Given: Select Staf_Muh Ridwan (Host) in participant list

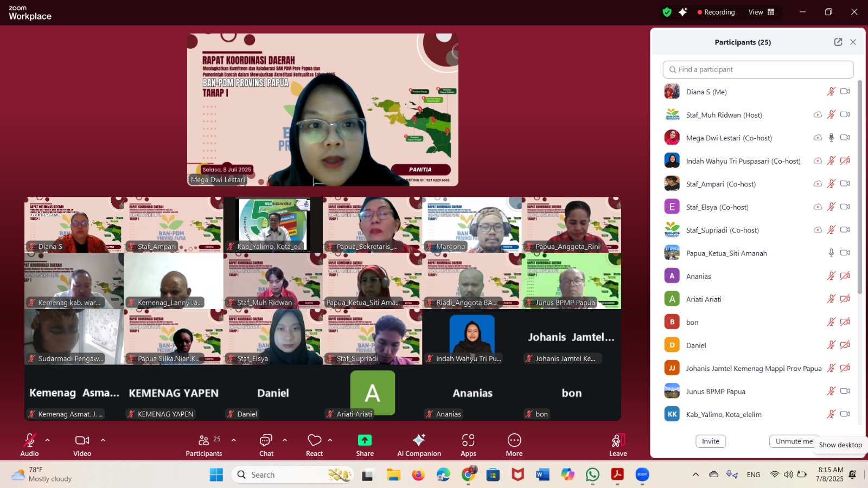Looking at the screenshot, I should point(724,115).
